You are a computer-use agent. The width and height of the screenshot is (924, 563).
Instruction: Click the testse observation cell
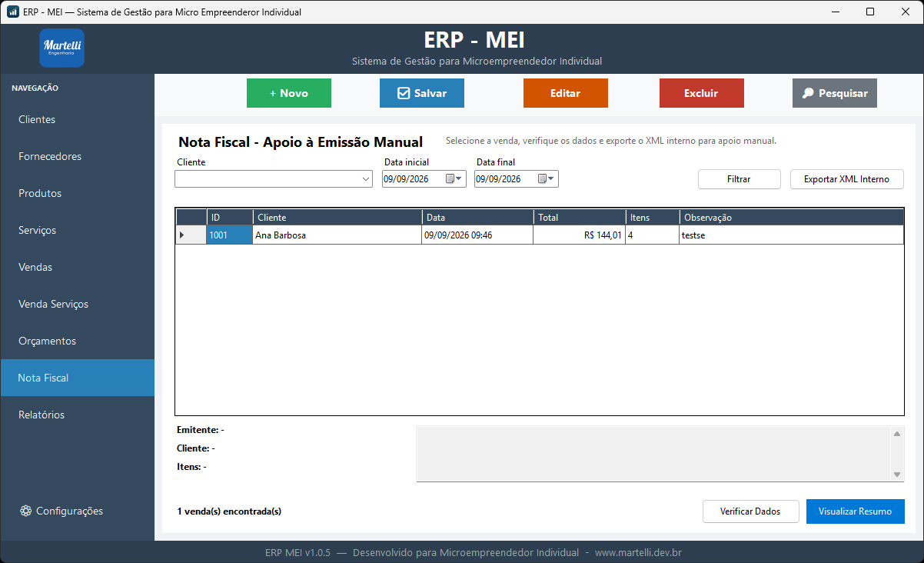[792, 235]
